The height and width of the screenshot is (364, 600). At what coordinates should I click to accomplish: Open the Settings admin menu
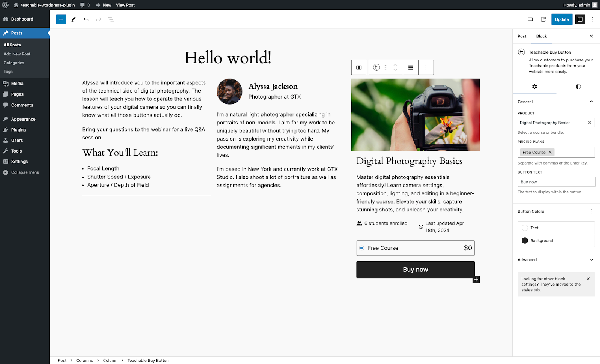[x=25, y=162]
